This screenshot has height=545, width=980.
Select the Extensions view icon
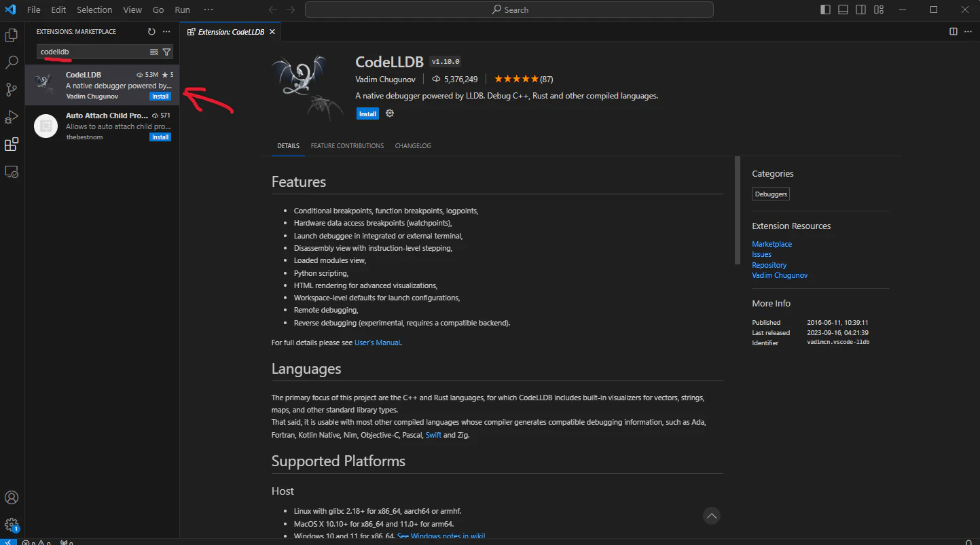click(12, 144)
